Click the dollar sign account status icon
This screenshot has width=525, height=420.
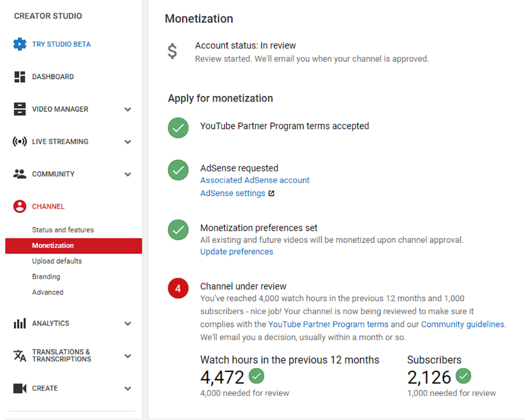pos(172,51)
